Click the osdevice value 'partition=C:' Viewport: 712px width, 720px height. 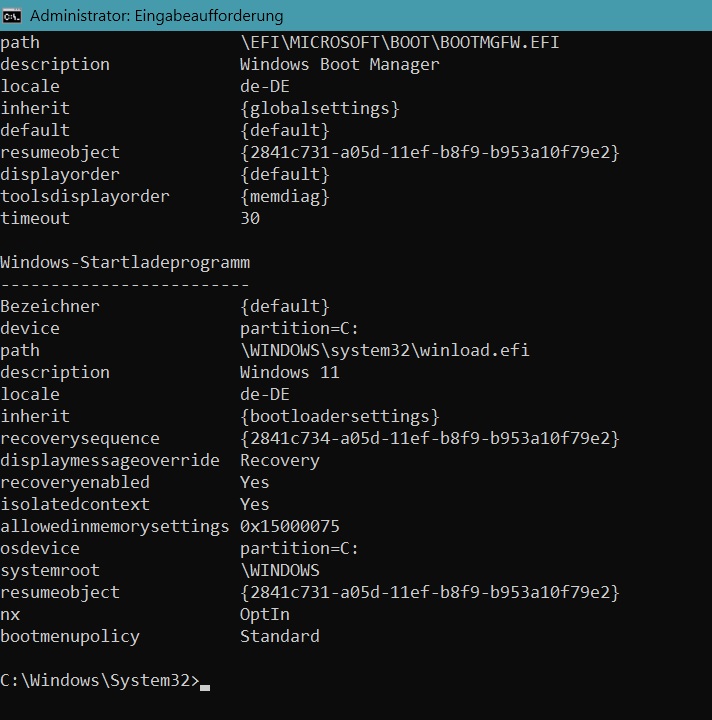click(x=299, y=549)
